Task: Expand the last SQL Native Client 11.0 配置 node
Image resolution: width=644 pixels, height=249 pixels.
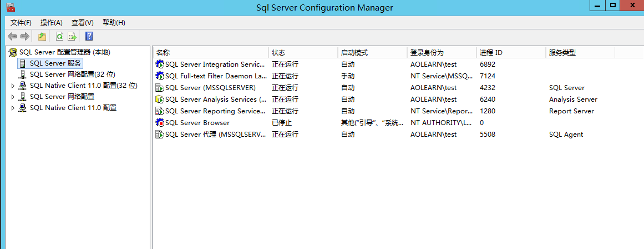Action: [x=13, y=108]
